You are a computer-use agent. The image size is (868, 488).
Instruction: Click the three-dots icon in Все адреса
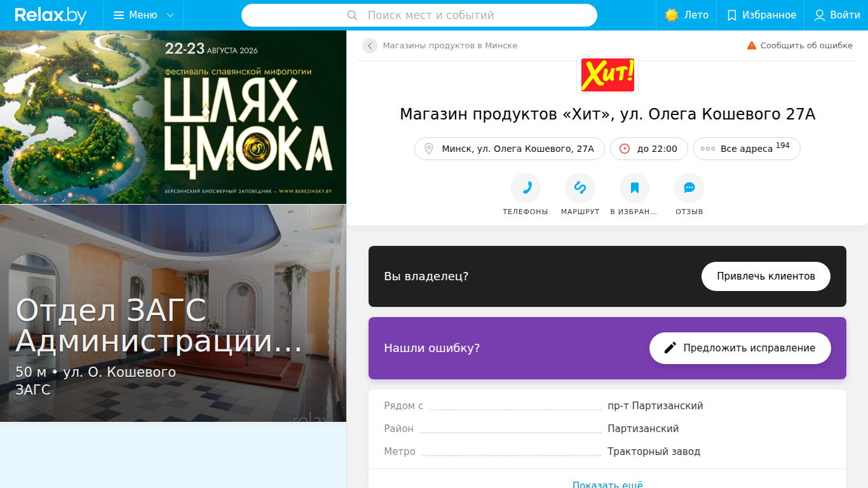(708, 149)
